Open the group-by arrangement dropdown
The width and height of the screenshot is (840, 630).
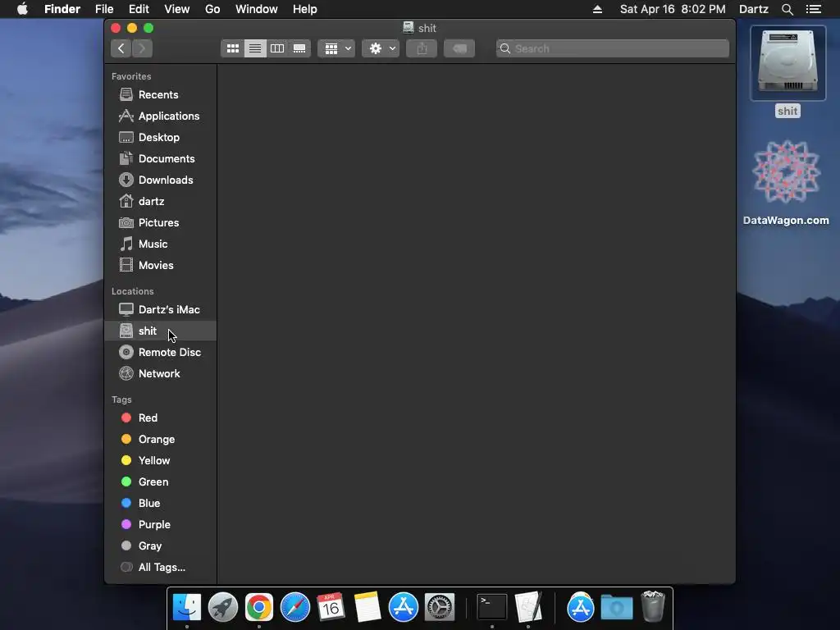pyautogui.click(x=336, y=48)
